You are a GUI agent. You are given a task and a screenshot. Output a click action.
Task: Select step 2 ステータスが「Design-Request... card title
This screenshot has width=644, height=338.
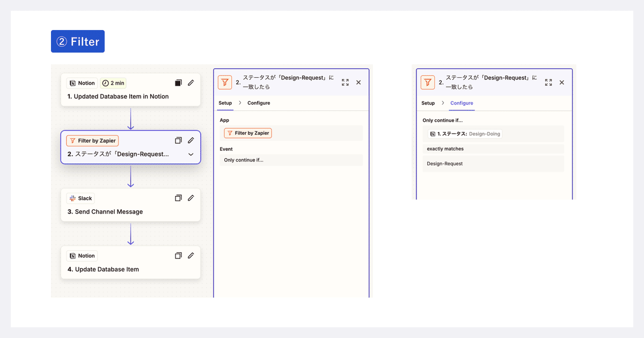[x=118, y=154]
